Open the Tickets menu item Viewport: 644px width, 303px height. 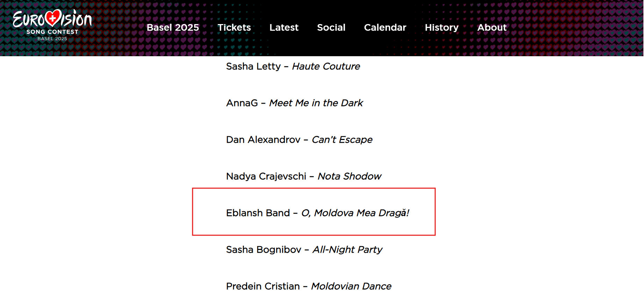coord(234,28)
